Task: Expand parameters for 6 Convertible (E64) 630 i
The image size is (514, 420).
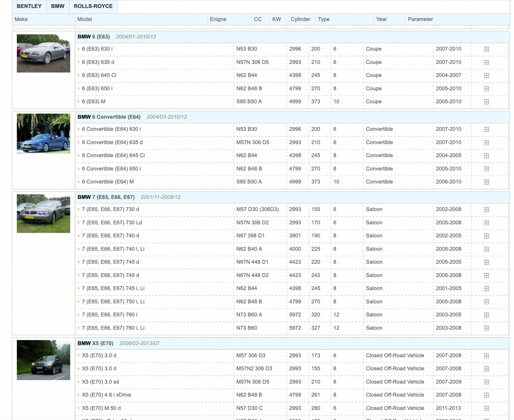Action: (486, 129)
